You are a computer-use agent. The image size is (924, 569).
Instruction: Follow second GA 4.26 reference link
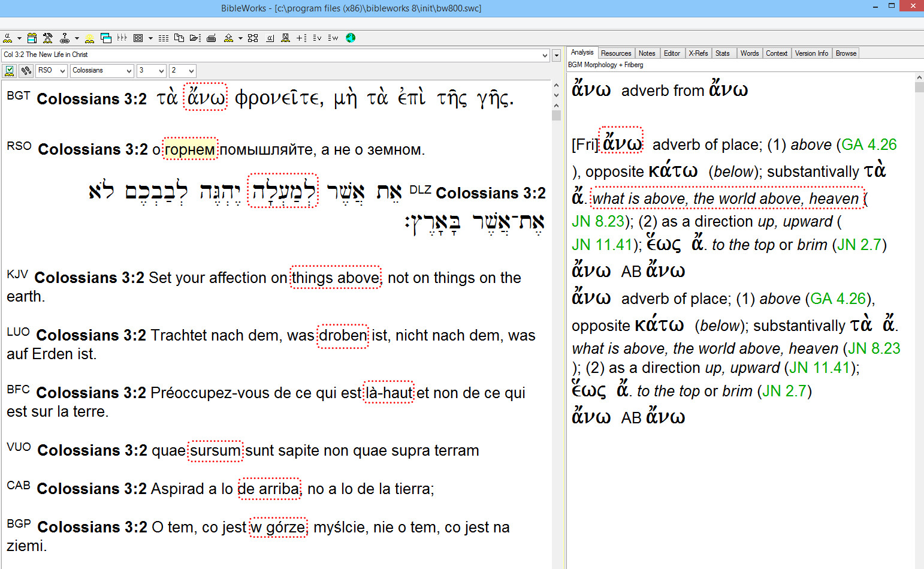click(x=838, y=299)
